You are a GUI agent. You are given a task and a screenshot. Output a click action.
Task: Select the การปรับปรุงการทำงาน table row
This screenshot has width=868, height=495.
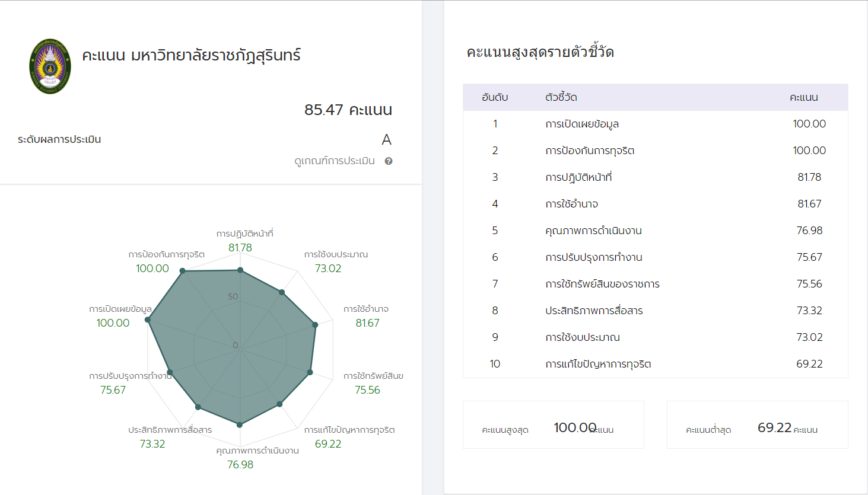tap(656, 257)
